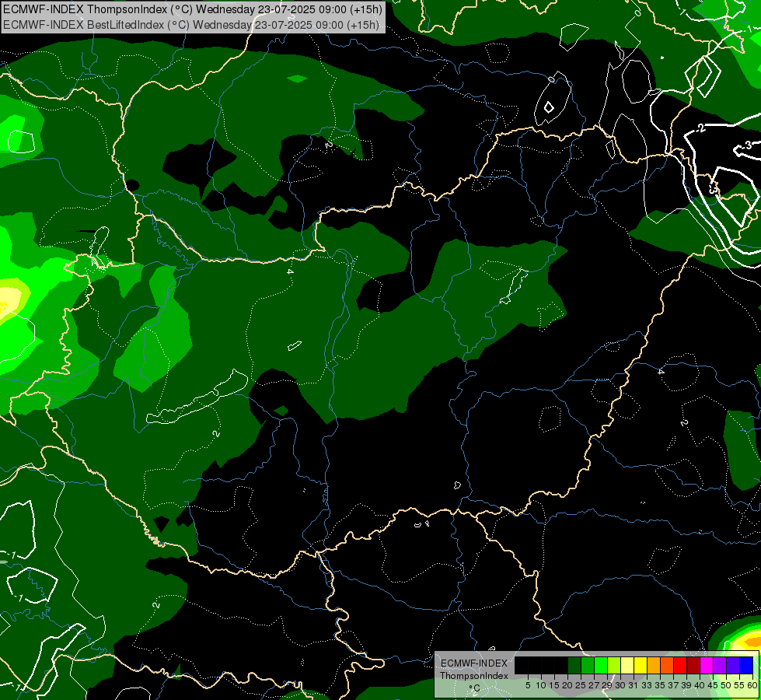This screenshot has width=761, height=700.
Task: Click the pure yellow 31–33 legend swatch
Action: [x=641, y=665]
